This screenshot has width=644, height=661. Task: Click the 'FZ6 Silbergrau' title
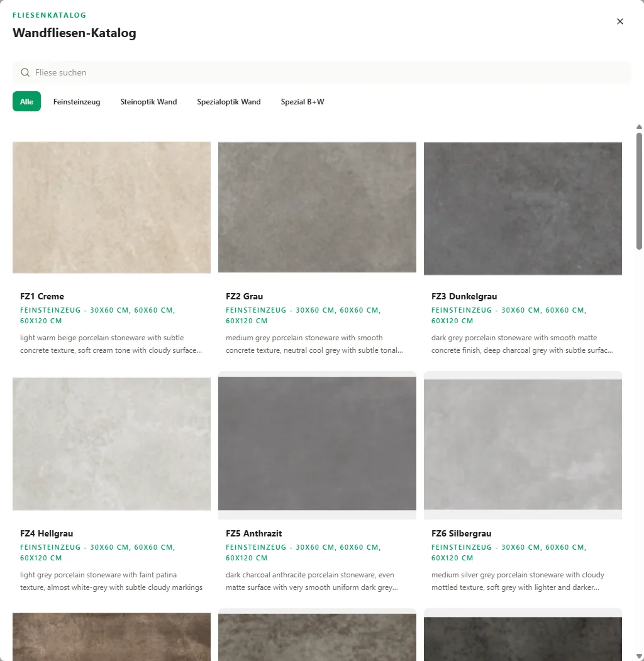tap(462, 533)
